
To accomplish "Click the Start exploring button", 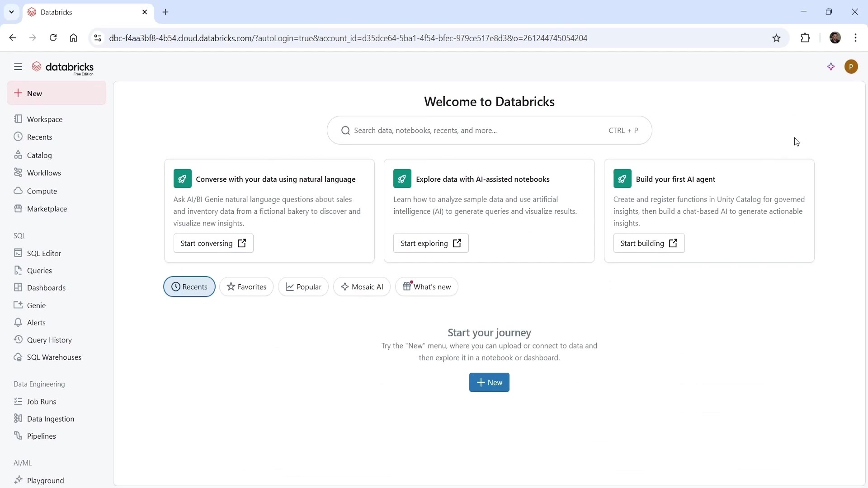I will click(x=431, y=243).
